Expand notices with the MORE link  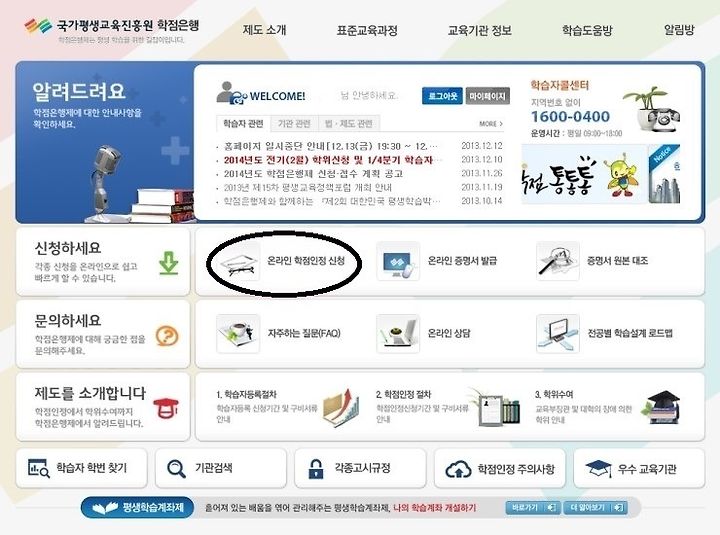[x=491, y=124]
